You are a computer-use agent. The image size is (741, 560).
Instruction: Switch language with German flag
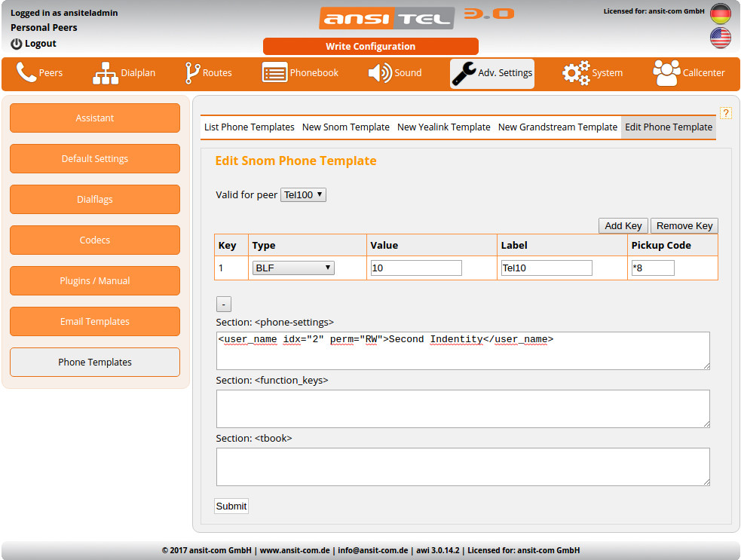click(720, 14)
